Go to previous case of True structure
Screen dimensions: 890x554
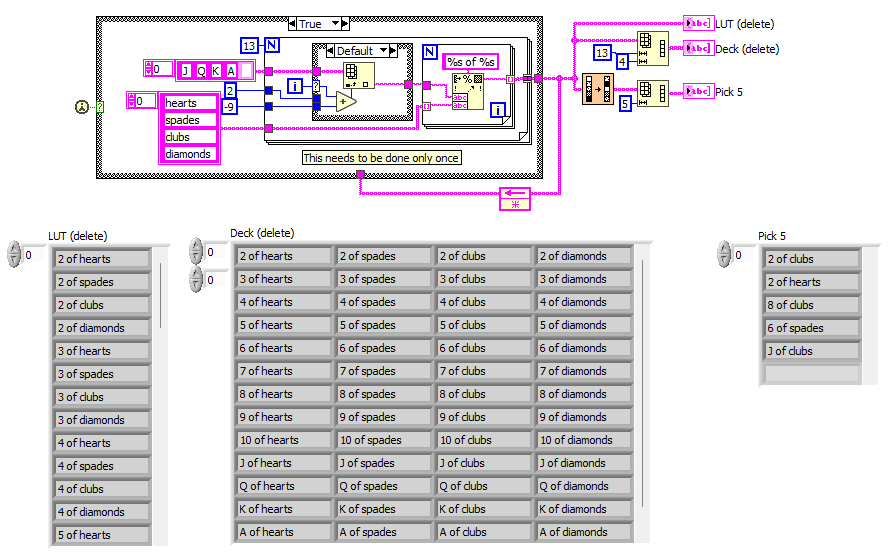click(292, 23)
